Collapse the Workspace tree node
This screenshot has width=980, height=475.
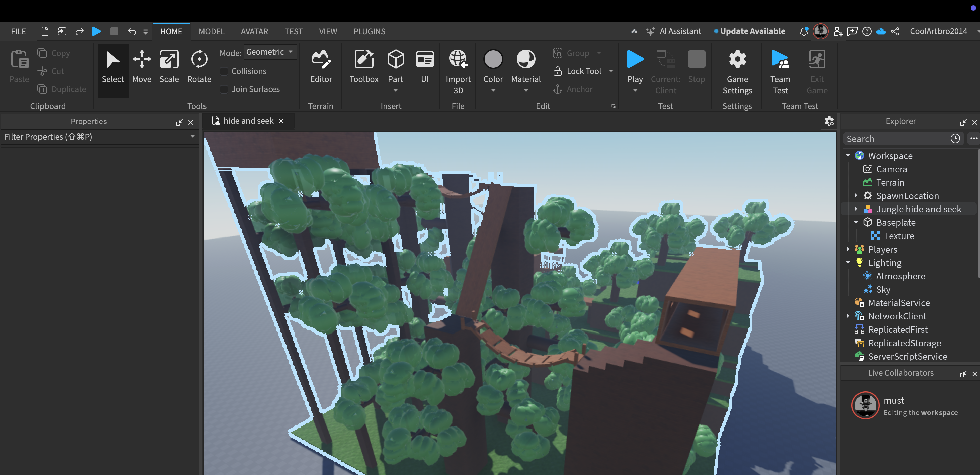click(x=848, y=155)
